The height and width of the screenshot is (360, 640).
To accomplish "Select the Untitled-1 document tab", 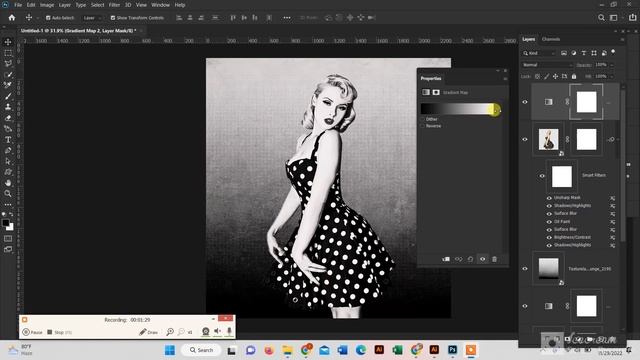I will [x=78, y=31].
